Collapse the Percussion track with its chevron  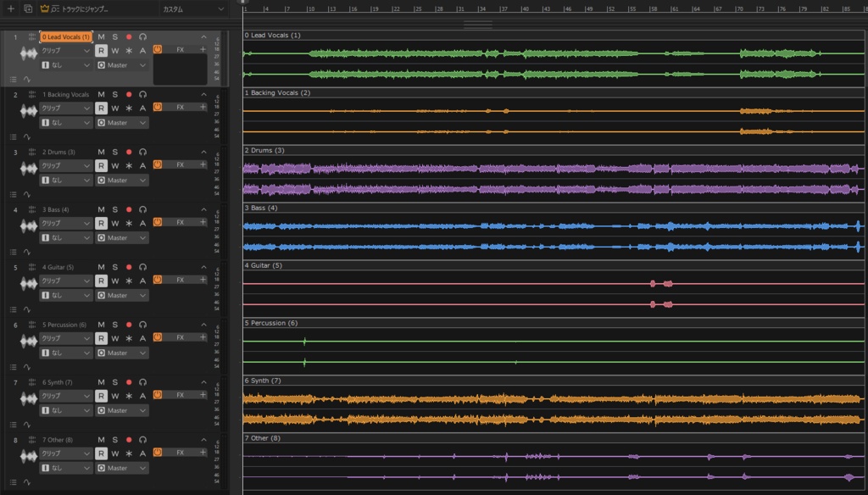click(203, 325)
